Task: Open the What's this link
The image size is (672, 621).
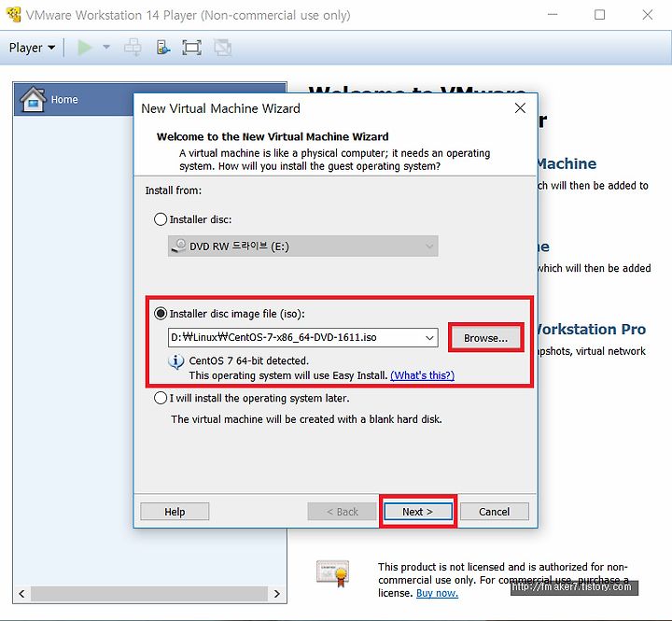Action: pyautogui.click(x=422, y=375)
